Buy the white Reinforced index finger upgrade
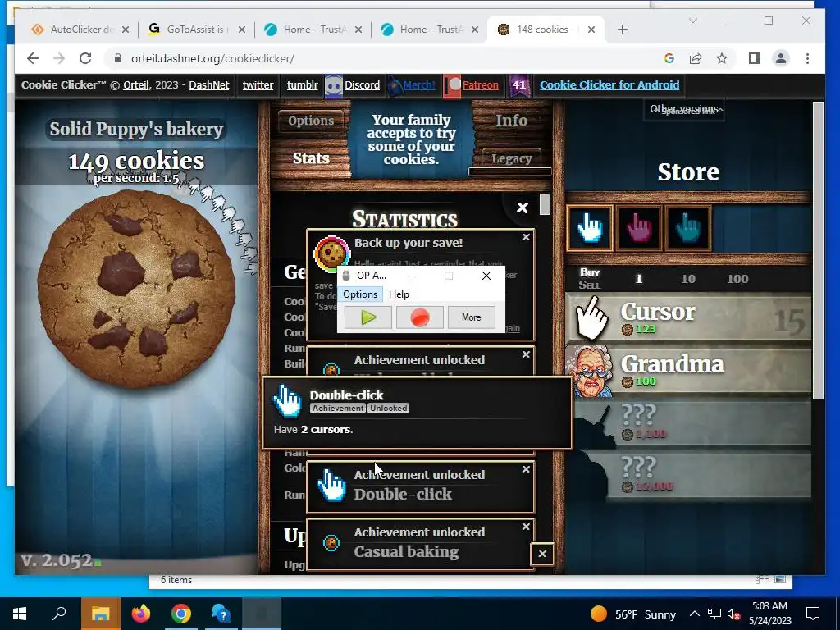The image size is (840, 630). 589,228
